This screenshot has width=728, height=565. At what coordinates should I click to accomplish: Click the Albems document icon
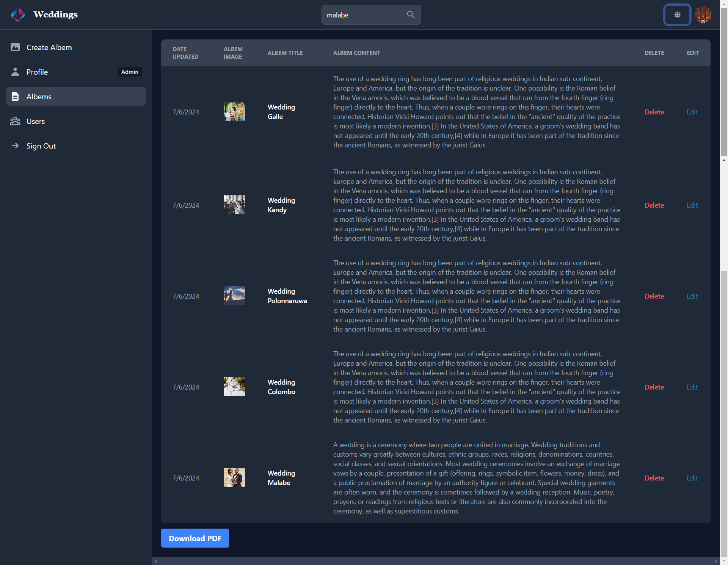pos(15,96)
